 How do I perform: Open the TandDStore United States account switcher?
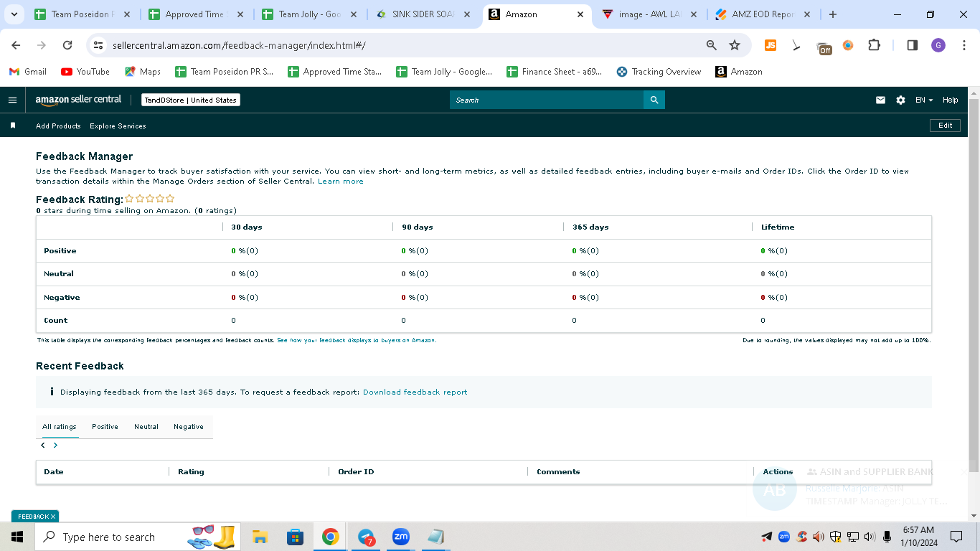click(190, 100)
